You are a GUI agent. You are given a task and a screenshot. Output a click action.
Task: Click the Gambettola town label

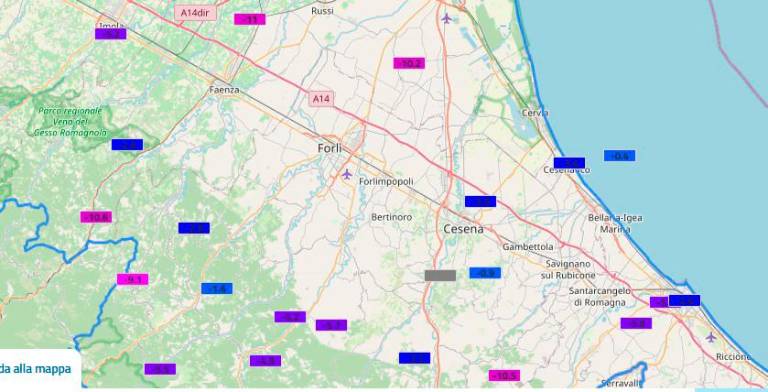click(528, 247)
